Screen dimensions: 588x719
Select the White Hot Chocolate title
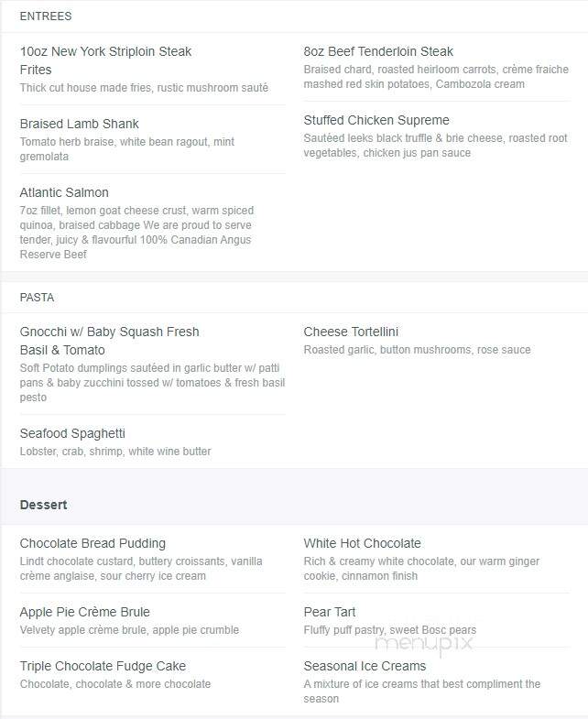(x=362, y=543)
